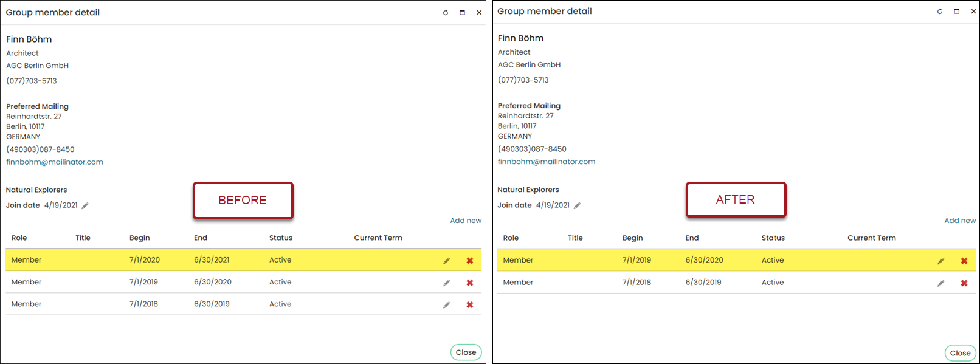Refresh the AFTER Group member detail window

(940, 11)
